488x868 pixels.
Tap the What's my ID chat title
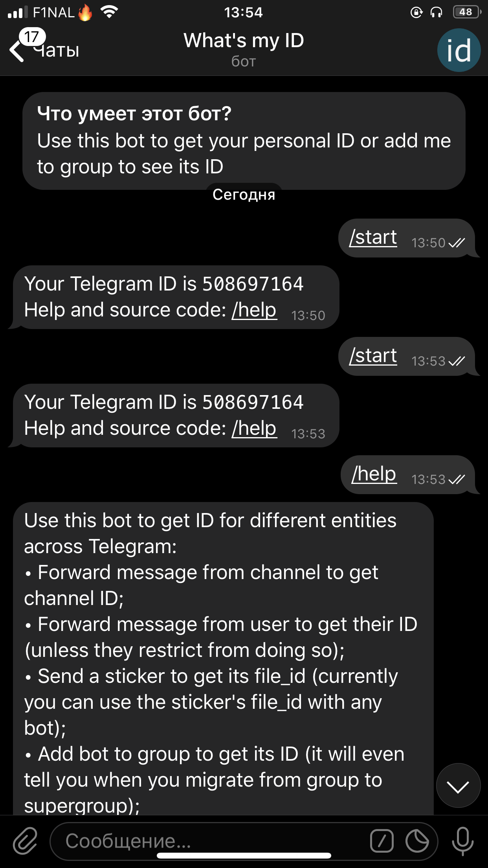(x=244, y=40)
